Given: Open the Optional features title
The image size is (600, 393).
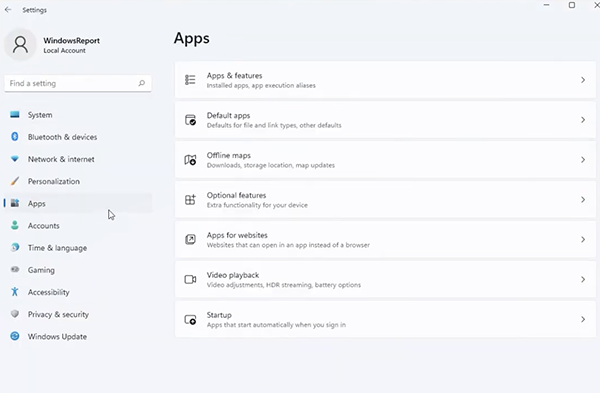Looking at the screenshot, I should click(236, 195).
